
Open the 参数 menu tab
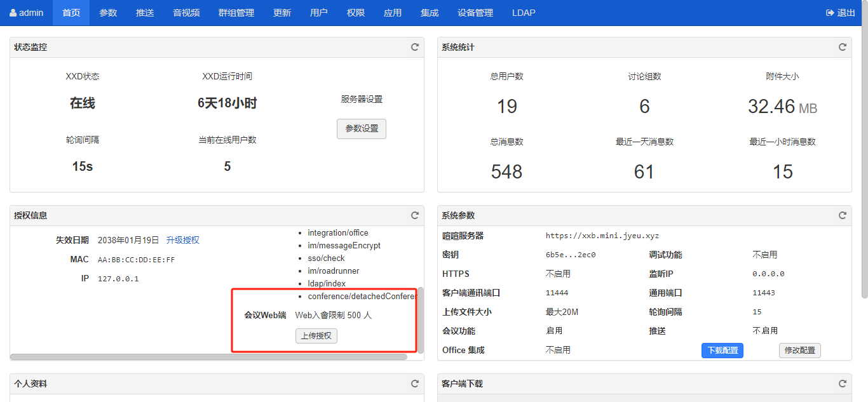click(108, 13)
